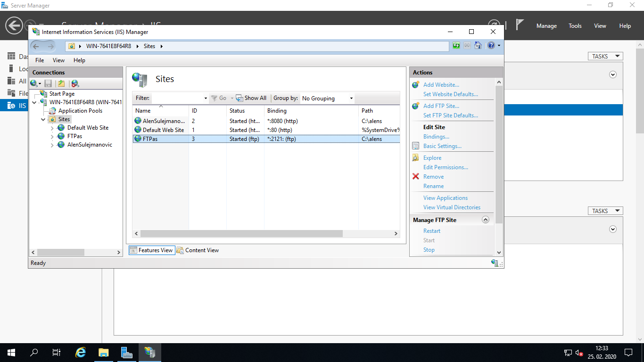Open Internet Explorer from the taskbar
Viewport: 644px width, 362px height.
81,353
